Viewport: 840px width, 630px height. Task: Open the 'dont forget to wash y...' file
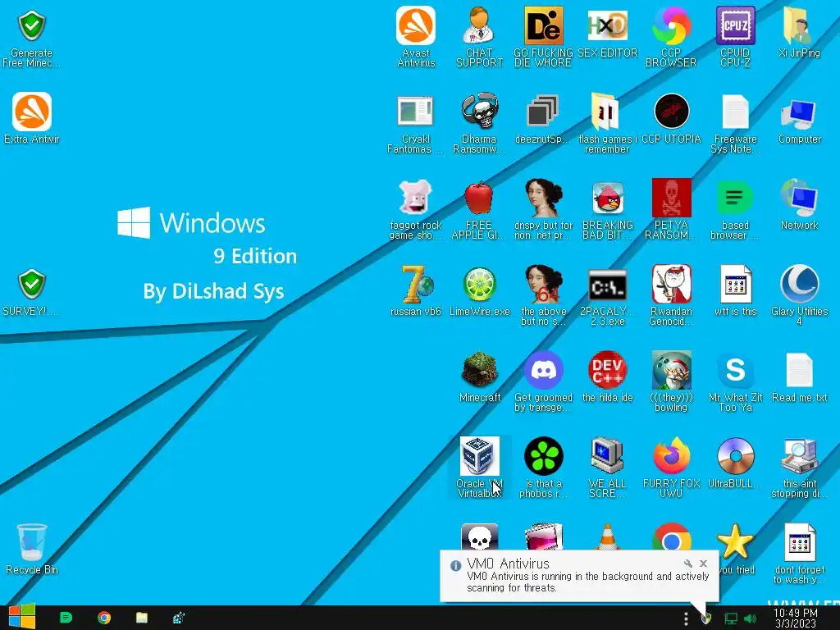tap(799, 554)
